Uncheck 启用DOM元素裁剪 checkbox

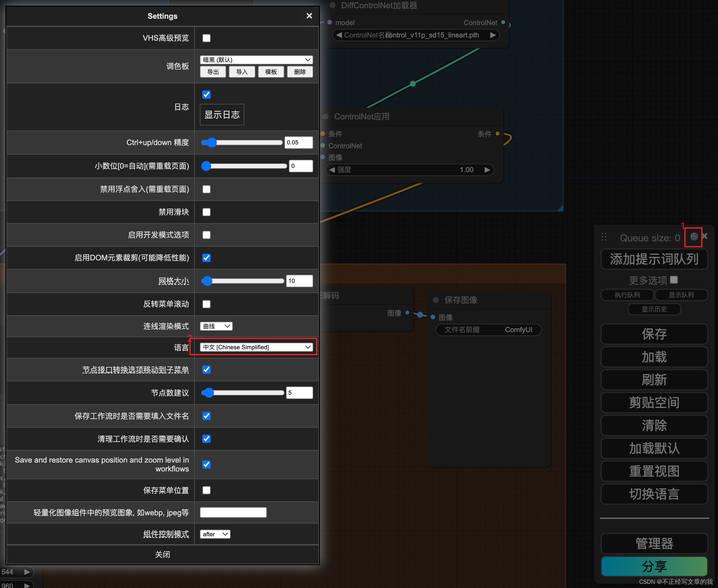point(207,258)
